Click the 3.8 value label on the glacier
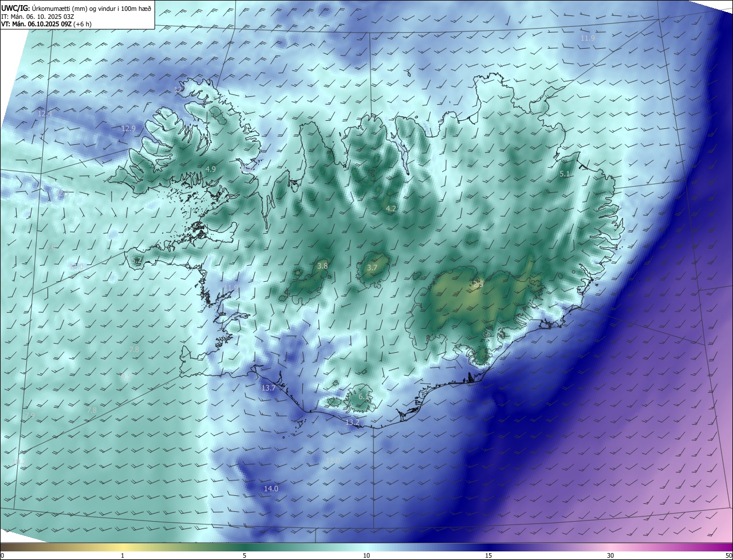Viewport: 733px width, 560px height. pyautogui.click(x=322, y=266)
